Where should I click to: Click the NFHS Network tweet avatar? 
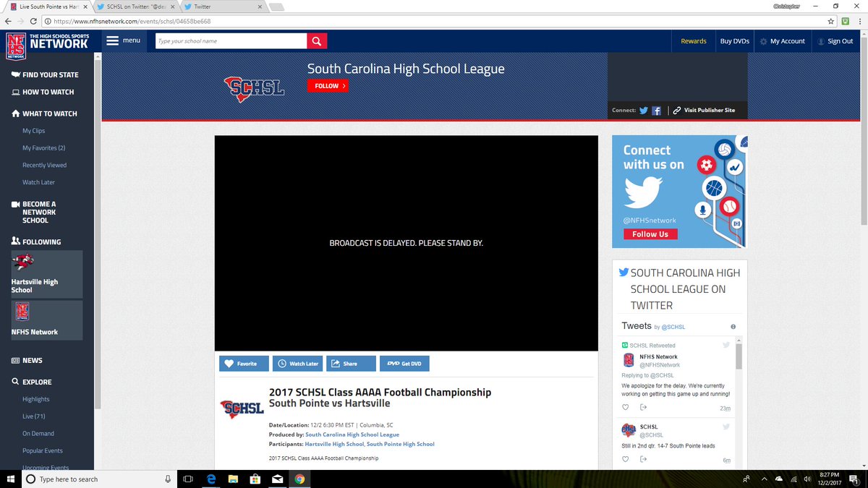point(629,360)
